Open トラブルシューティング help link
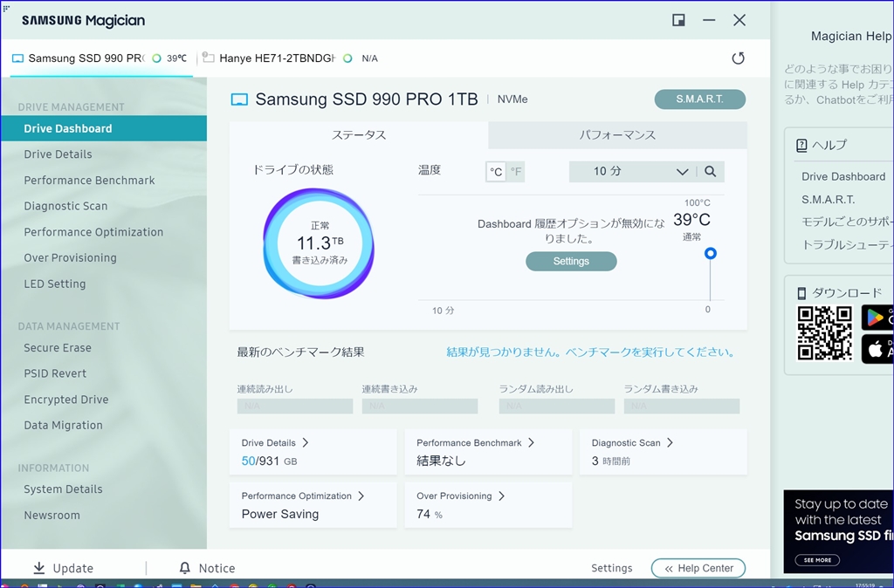The width and height of the screenshot is (894, 588). pyautogui.click(x=847, y=245)
